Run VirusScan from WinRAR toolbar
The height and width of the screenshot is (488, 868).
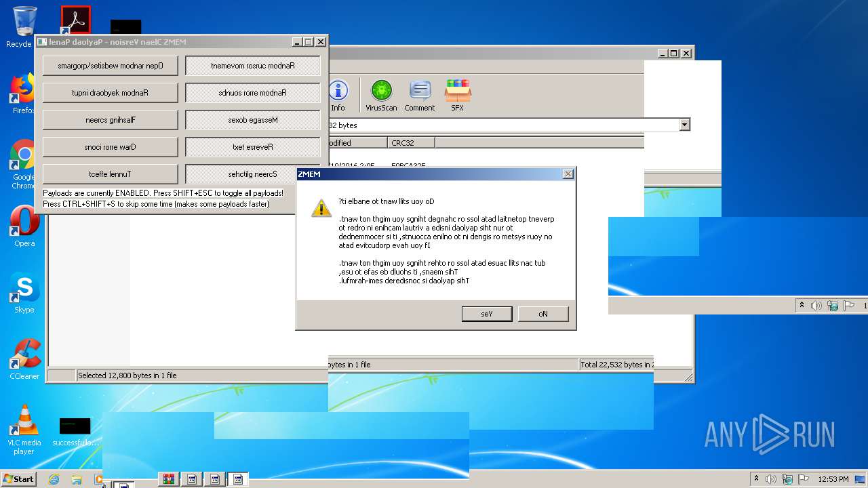pyautogui.click(x=381, y=96)
